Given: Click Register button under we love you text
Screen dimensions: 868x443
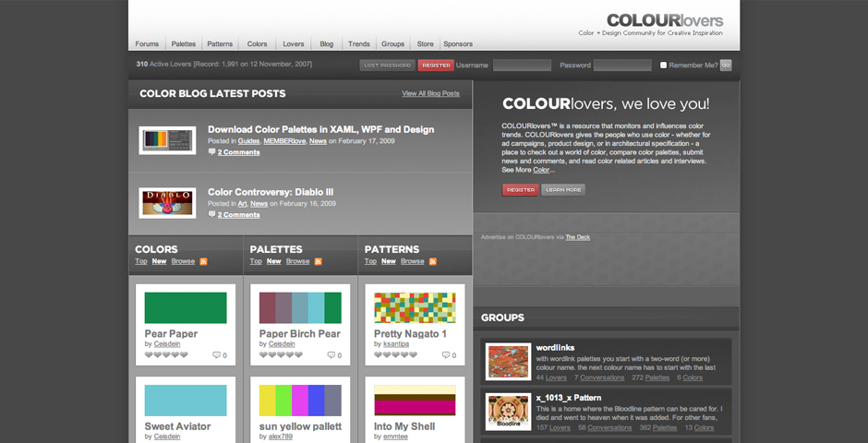Looking at the screenshot, I should (x=521, y=190).
